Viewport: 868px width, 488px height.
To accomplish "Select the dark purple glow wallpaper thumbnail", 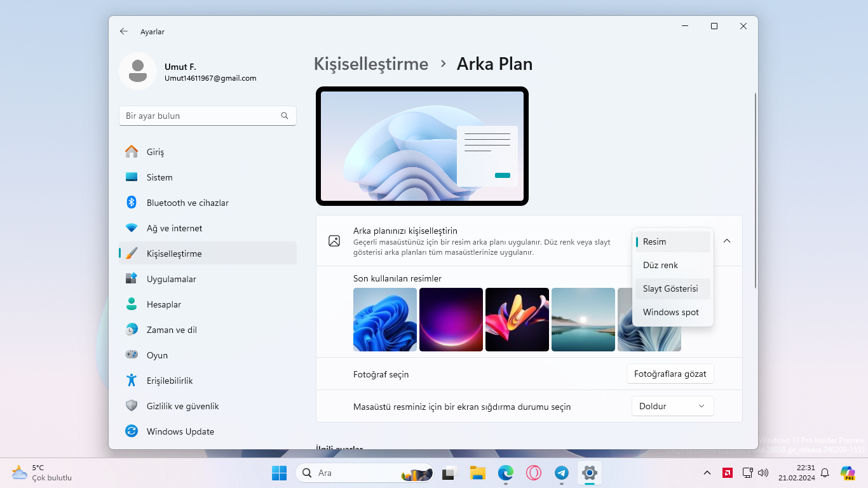I will point(451,320).
